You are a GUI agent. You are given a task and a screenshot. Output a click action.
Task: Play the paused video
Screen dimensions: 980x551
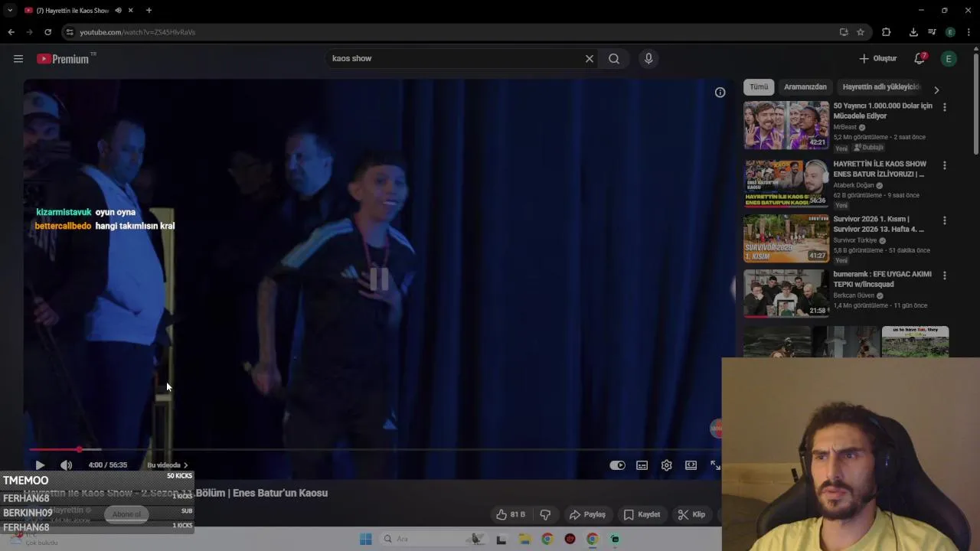40,465
